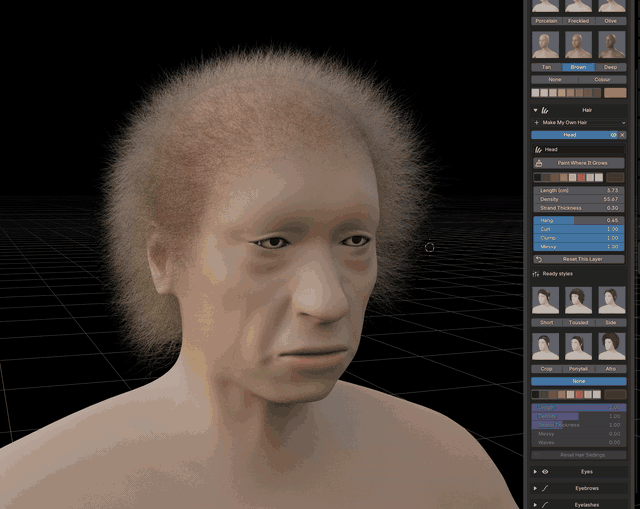Click the Density 55.67 field
The image size is (640, 509).
tap(579, 199)
